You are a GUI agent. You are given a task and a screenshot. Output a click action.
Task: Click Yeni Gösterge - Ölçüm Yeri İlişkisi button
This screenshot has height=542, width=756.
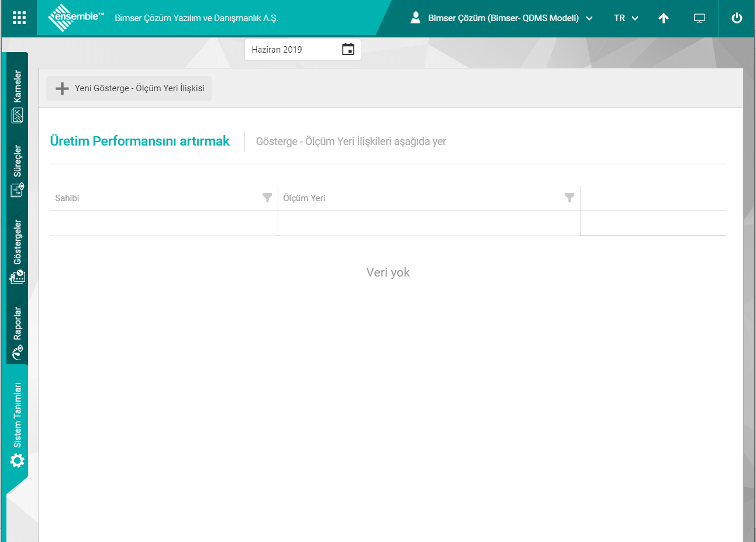[x=129, y=88]
